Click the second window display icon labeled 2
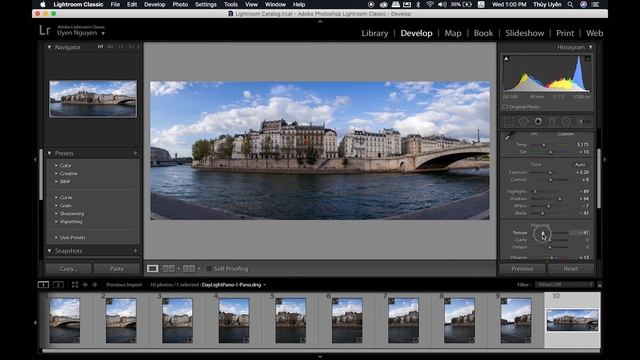Viewport: 640px width, 360px height. click(58, 284)
